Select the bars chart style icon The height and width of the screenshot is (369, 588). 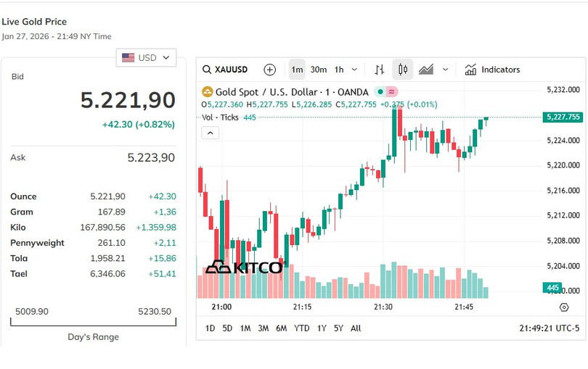(x=379, y=70)
